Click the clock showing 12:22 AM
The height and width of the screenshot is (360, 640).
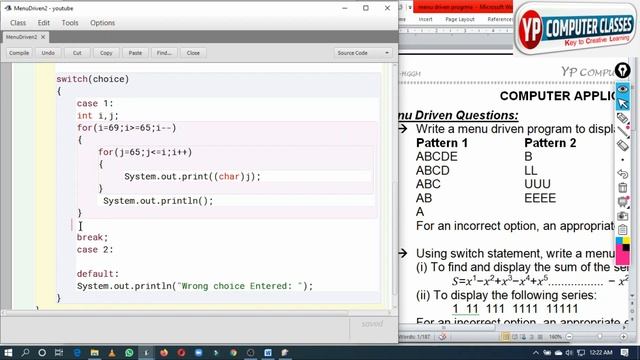[x=601, y=352]
